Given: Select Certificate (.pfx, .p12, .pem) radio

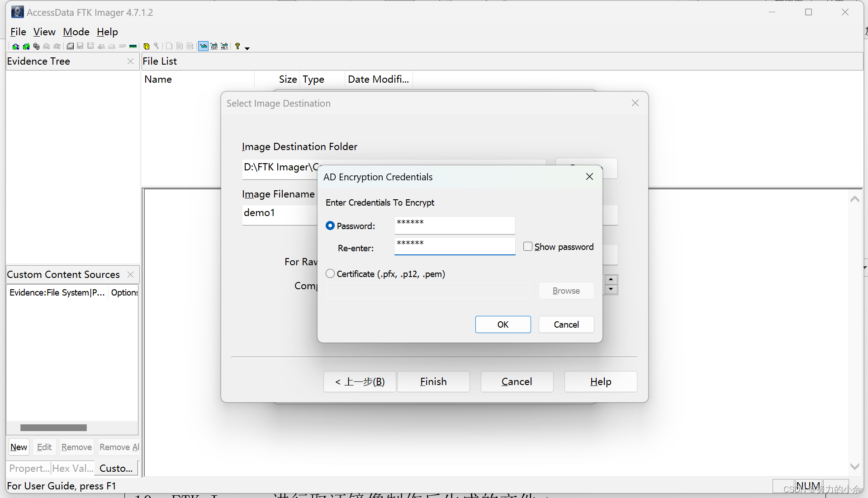Looking at the screenshot, I should tap(330, 273).
